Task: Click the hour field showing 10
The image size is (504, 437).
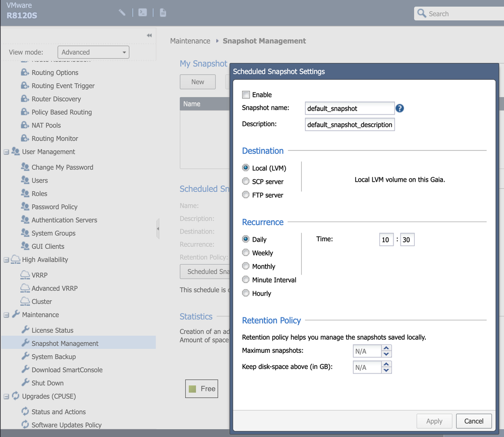Action: point(386,240)
